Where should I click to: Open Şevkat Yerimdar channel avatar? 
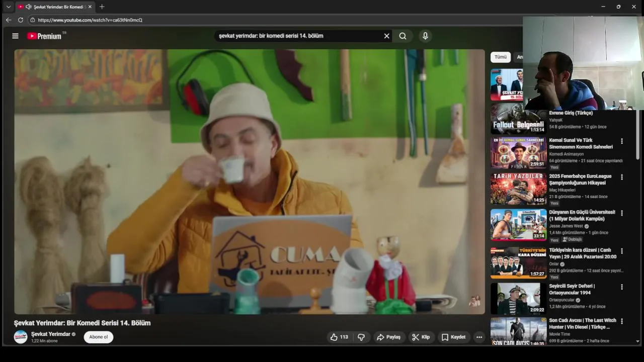(x=21, y=337)
